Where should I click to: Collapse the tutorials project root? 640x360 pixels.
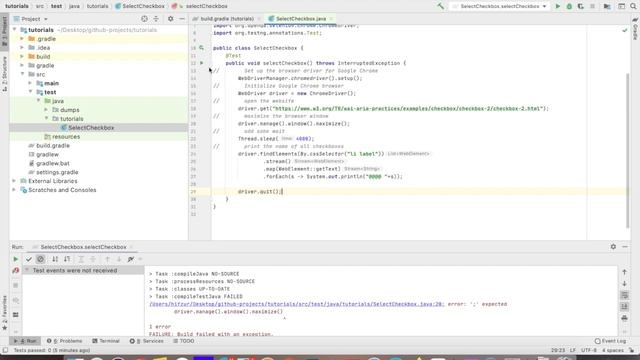(x=15, y=30)
